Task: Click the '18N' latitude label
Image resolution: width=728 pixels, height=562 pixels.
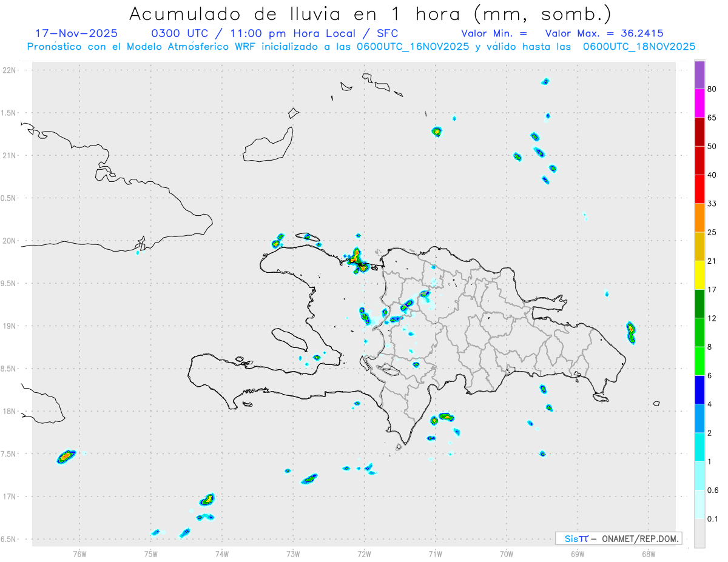Action: (x=10, y=412)
